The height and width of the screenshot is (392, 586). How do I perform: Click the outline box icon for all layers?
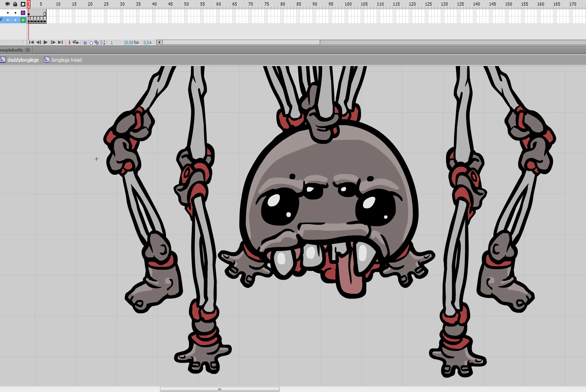coord(23,4)
